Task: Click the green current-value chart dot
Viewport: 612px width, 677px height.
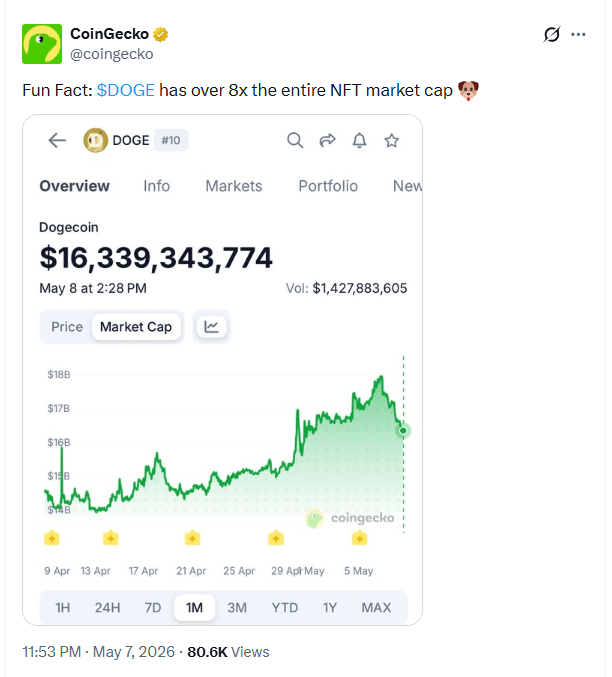Action: [x=403, y=430]
